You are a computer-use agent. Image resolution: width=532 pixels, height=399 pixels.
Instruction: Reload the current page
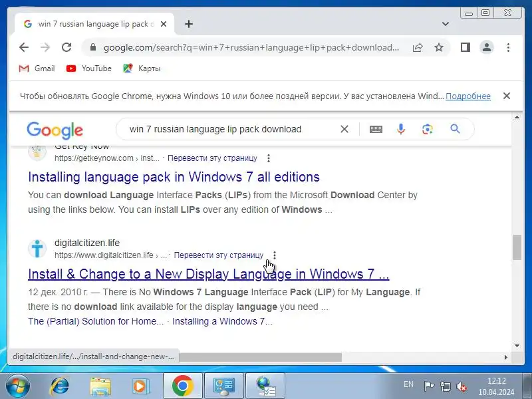[x=66, y=47]
